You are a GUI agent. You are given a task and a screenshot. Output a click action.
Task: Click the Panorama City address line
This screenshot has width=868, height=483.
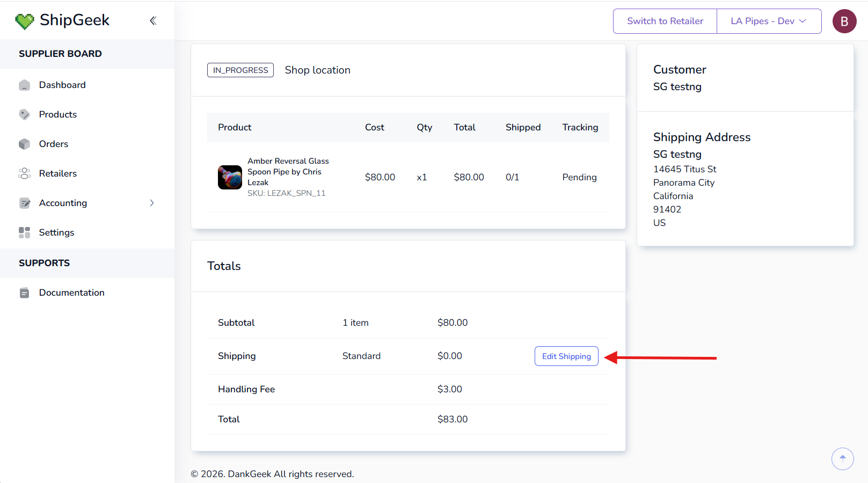pos(684,182)
